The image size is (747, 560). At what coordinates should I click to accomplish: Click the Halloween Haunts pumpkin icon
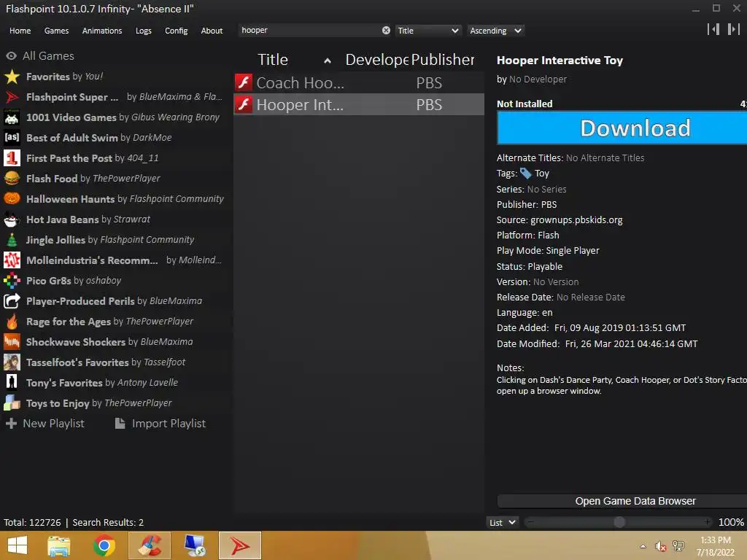(x=12, y=198)
